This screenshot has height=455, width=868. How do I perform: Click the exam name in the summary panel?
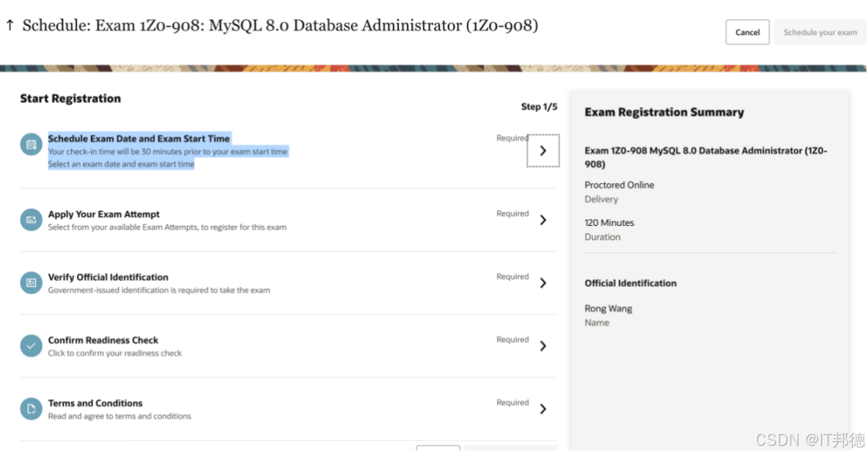pyautogui.click(x=706, y=157)
